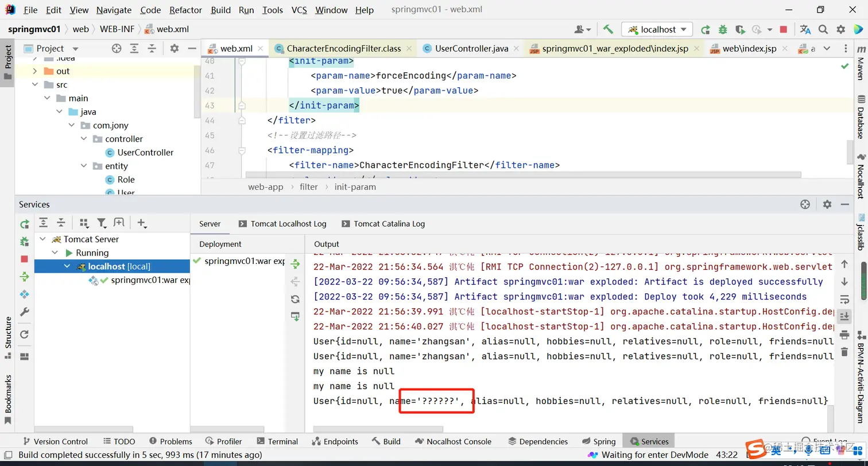Open the translate tool in the toolbar
The image size is (868, 466).
click(805, 29)
